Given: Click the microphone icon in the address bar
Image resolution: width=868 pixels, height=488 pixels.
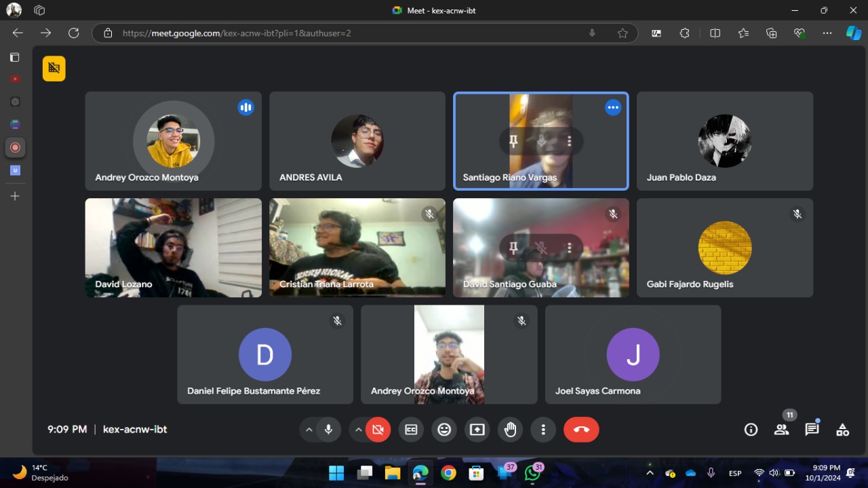Looking at the screenshot, I should 592,33.
